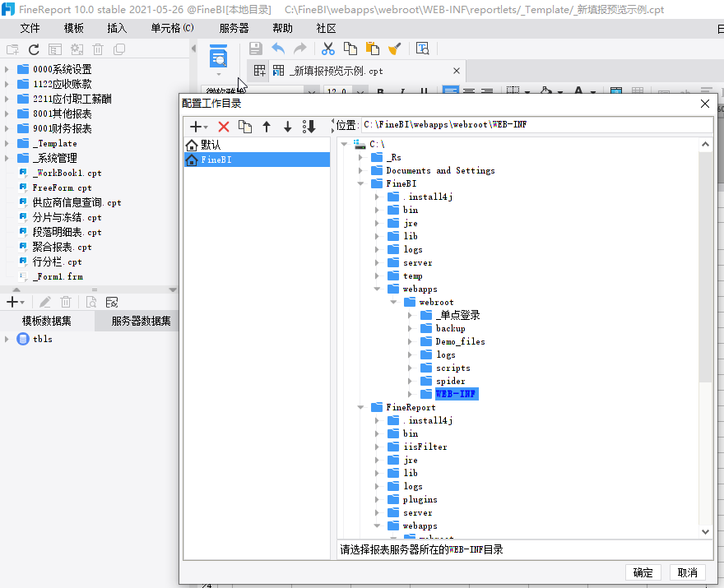Activate the format painter brush
Image resolution: width=724 pixels, height=588 pixels.
(x=394, y=49)
